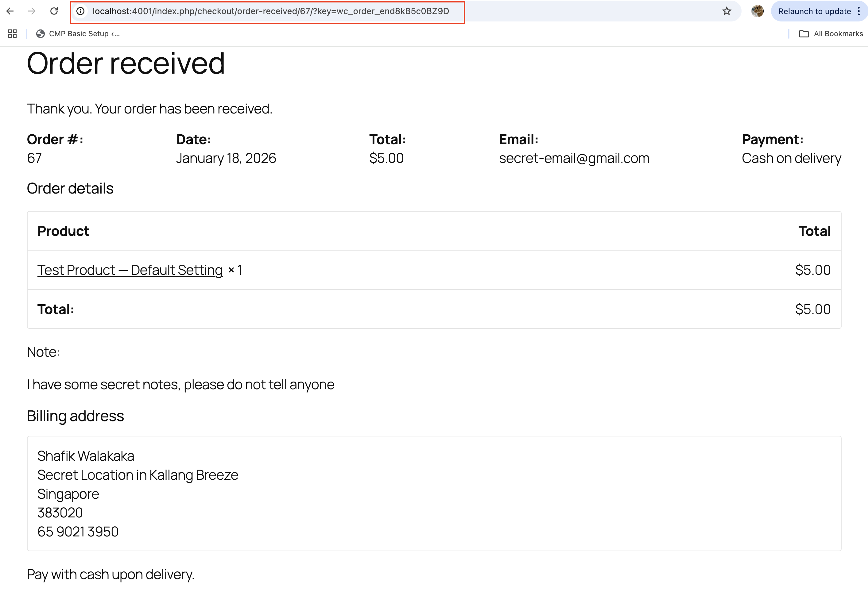The height and width of the screenshot is (603, 868).
Task: Navigate back using the back arrow
Action: 10,11
